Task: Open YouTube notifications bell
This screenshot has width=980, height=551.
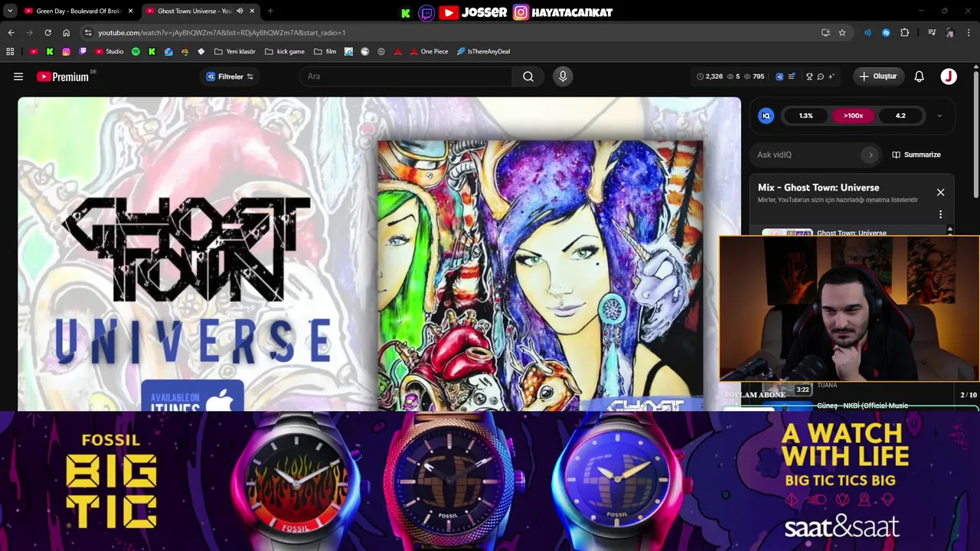Action: coord(920,77)
